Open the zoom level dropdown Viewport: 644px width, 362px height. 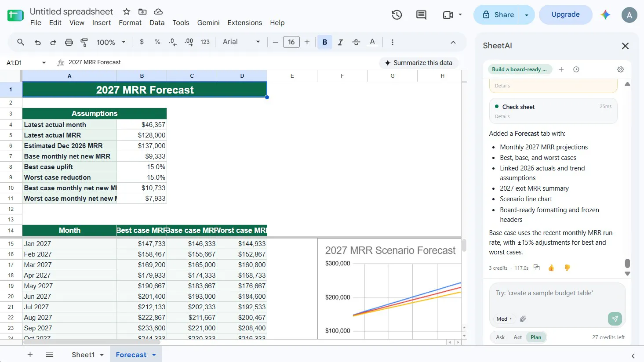click(x=111, y=42)
